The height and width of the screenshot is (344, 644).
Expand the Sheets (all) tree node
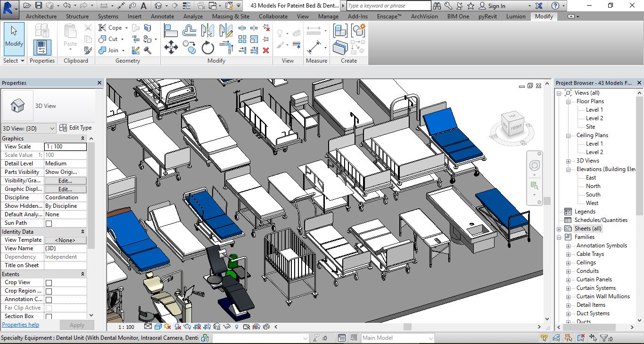(x=559, y=229)
